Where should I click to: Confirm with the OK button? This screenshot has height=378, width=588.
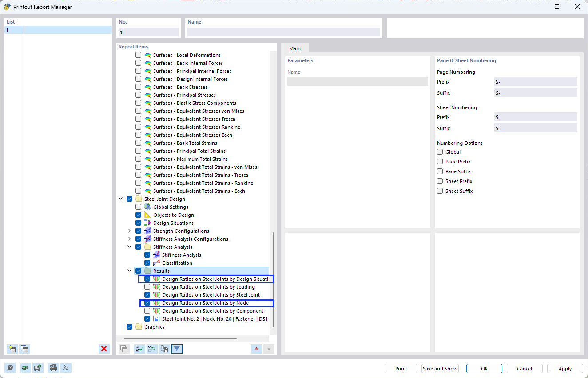tap(485, 369)
